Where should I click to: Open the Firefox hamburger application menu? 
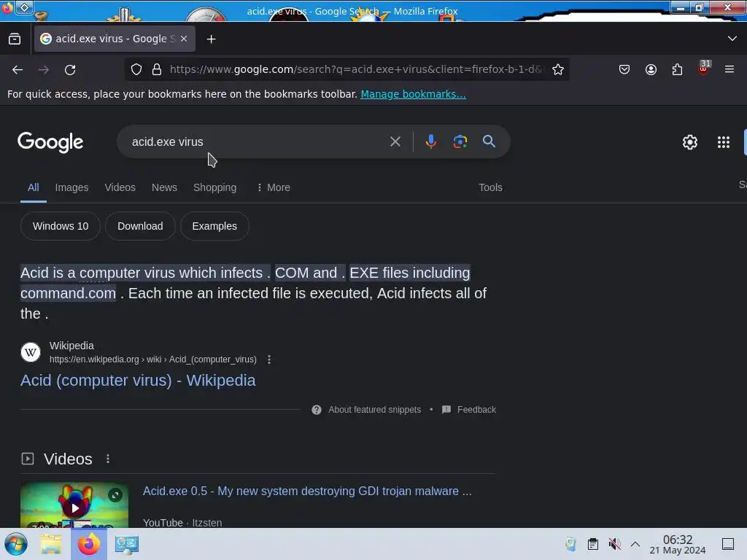click(x=729, y=69)
